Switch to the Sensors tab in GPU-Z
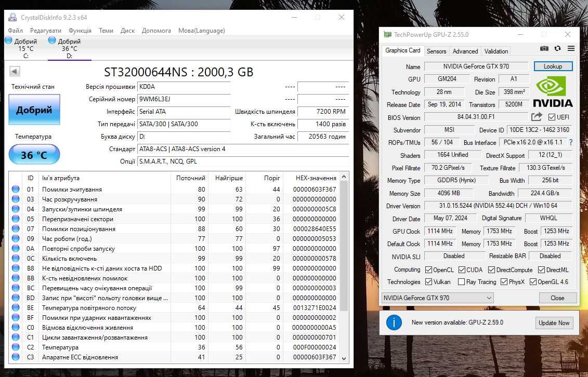 437,51
